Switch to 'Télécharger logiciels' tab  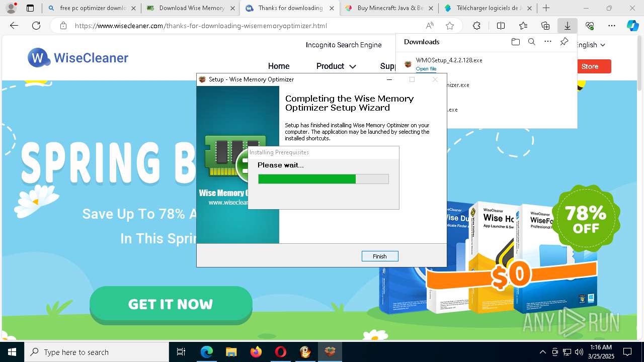488,8
